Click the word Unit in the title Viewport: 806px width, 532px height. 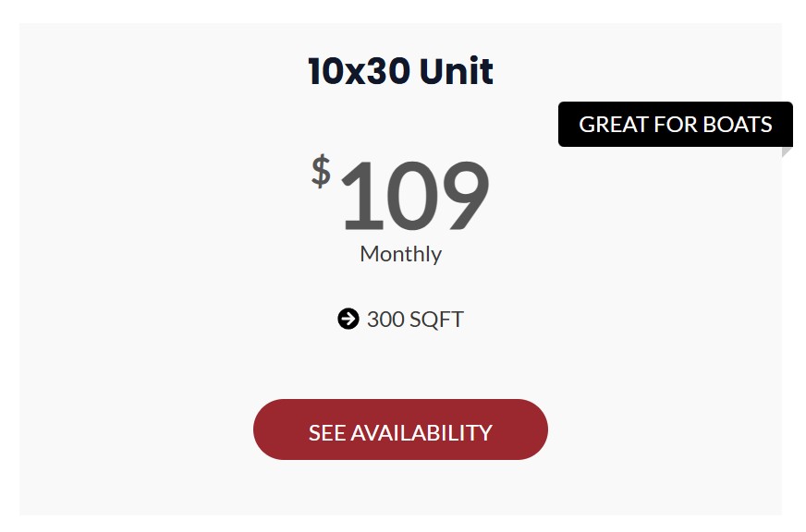pyautogui.click(x=457, y=71)
